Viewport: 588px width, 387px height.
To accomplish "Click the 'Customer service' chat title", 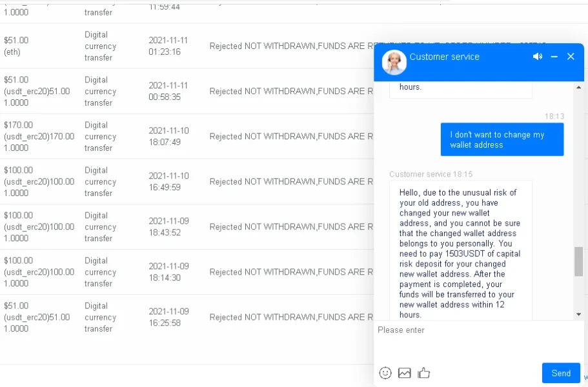I will tap(444, 57).
